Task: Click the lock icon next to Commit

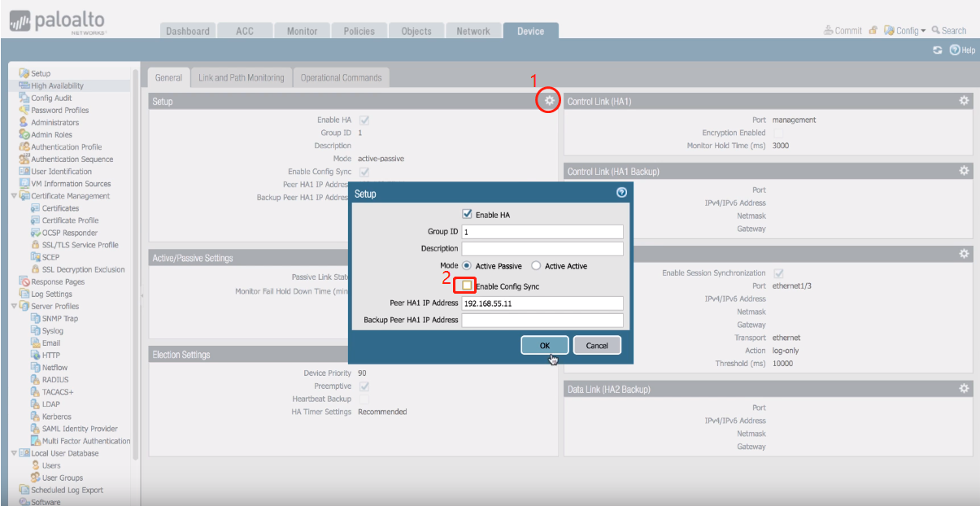Action: [x=873, y=30]
